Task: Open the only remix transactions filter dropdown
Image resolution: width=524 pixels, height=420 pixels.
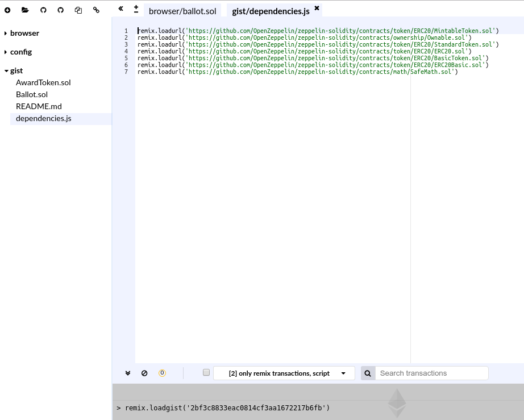Action: click(x=284, y=373)
